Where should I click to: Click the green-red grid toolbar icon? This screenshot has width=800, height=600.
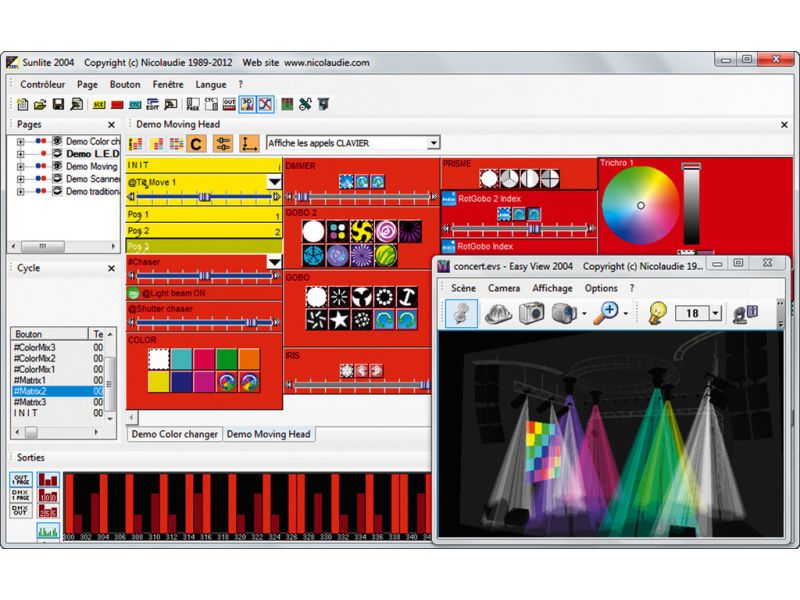(x=287, y=104)
